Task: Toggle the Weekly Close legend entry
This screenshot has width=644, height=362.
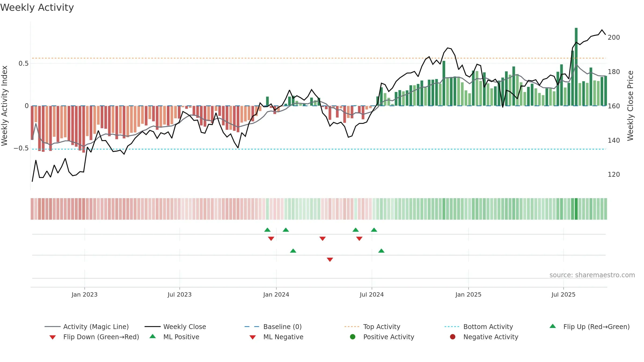Action: coord(175,327)
